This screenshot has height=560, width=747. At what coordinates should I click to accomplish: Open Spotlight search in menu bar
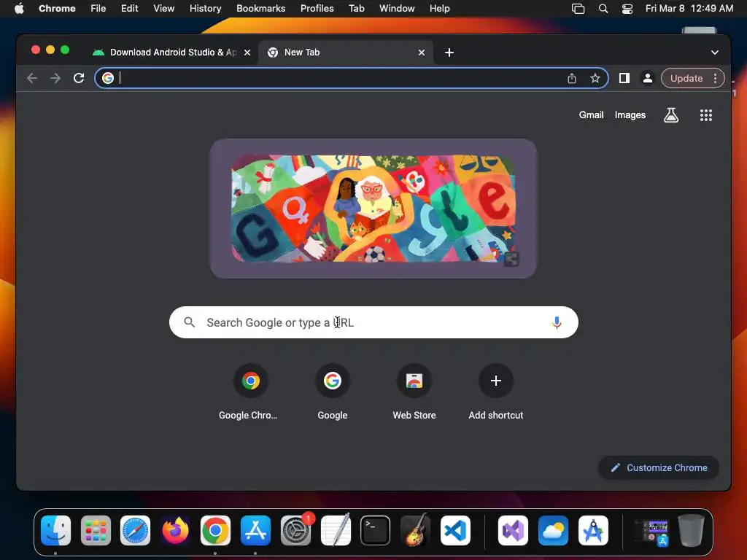point(603,9)
